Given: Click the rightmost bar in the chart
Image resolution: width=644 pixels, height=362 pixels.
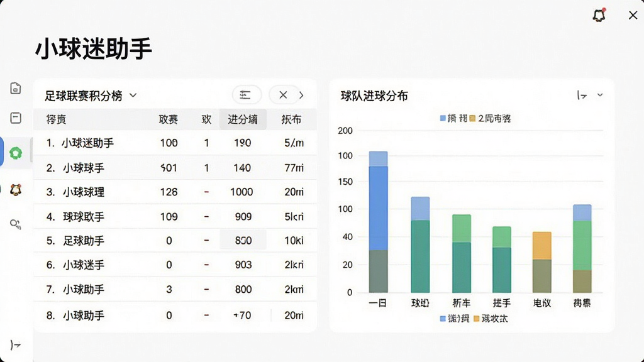Looking at the screenshot, I should [582, 248].
